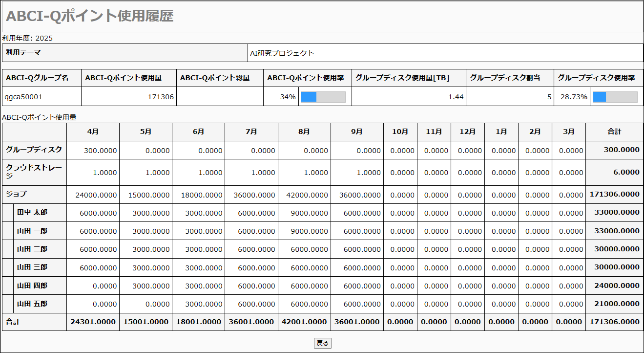This screenshot has height=353, width=644.
Task: Select the ABCI-Qポイント使用履歴 page heading
Action: 90,16
